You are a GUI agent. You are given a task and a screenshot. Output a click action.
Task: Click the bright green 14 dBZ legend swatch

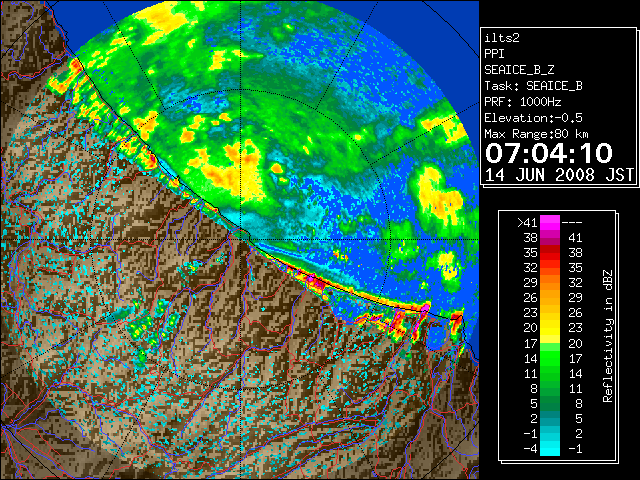550,358
